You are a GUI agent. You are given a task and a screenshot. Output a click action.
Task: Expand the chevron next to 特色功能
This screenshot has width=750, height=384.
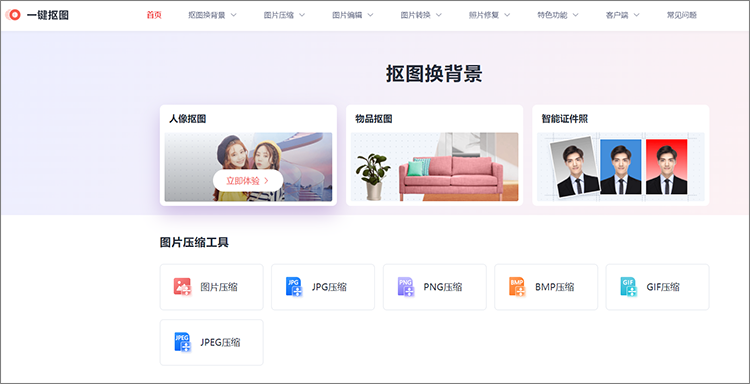point(575,15)
